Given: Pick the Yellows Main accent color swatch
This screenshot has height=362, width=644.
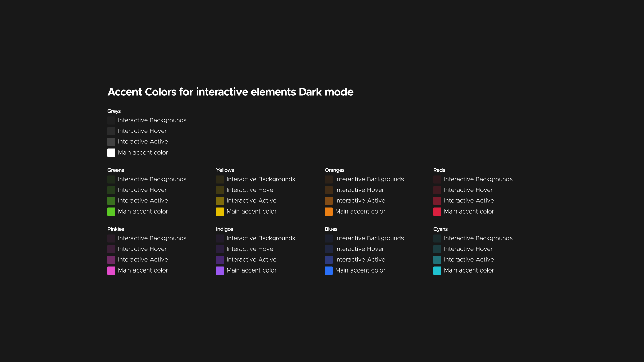Looking at the screenshot, I should click(x=220, y=212).
